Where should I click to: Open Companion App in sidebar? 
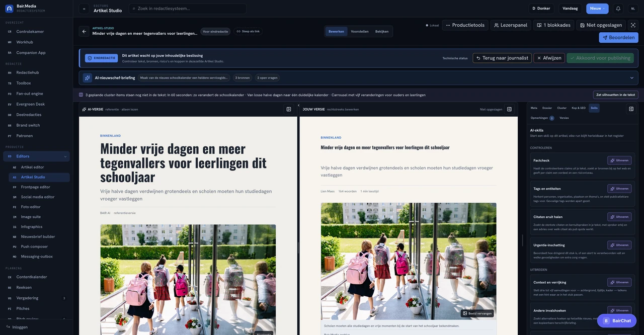(36, 52)
